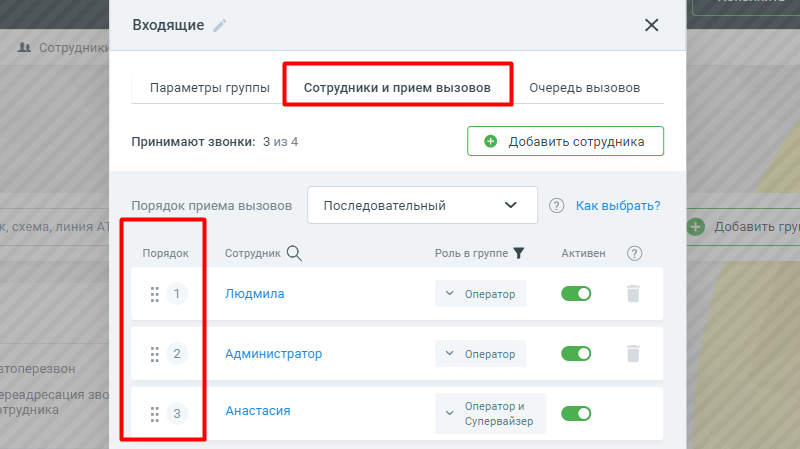Open employee Администратор link
Viewport: 800px width, 449px height.
coord(273,354)
